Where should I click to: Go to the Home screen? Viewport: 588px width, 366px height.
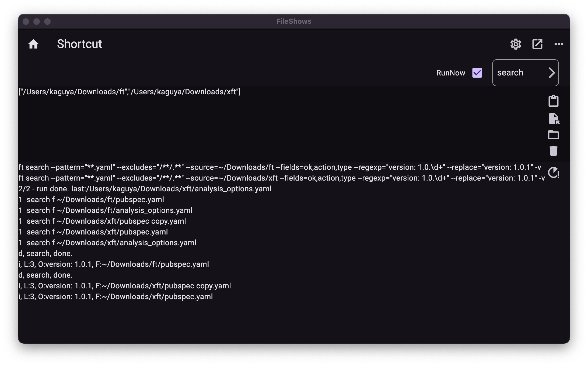[33, 44]
